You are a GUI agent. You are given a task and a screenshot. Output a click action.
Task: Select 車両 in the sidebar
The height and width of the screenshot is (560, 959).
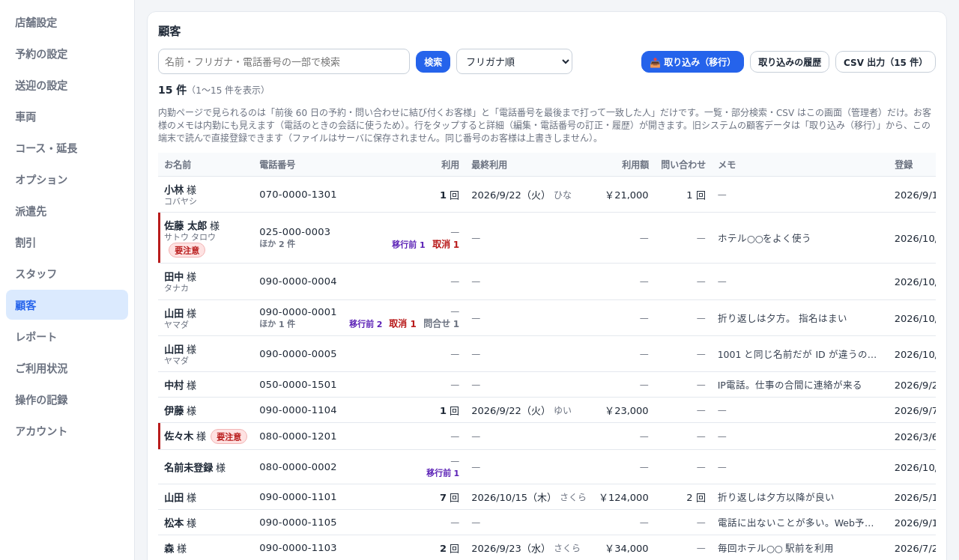(67, 117)
